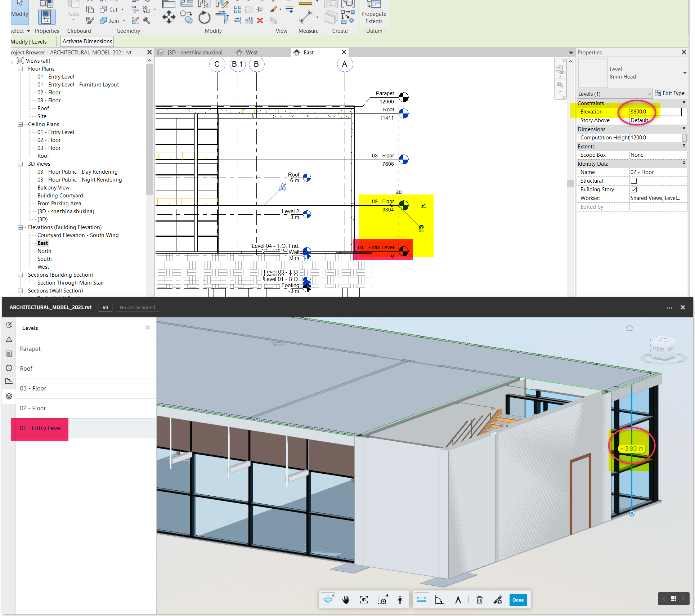Select the orbit navigation tool
The image size is (695, 616).
pyautogui.click(x=328, y=600)
